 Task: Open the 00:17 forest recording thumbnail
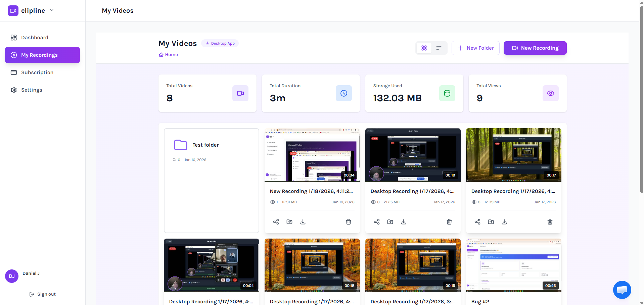coord(514,155)
